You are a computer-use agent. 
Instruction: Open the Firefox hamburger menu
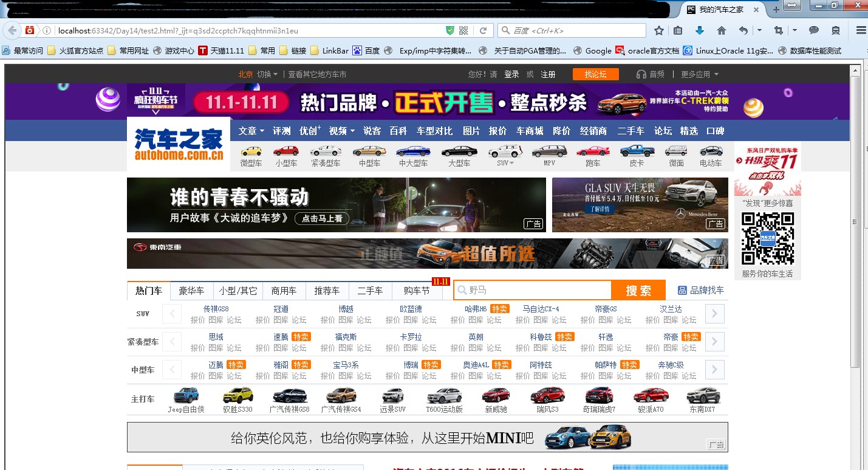[860, 30]
